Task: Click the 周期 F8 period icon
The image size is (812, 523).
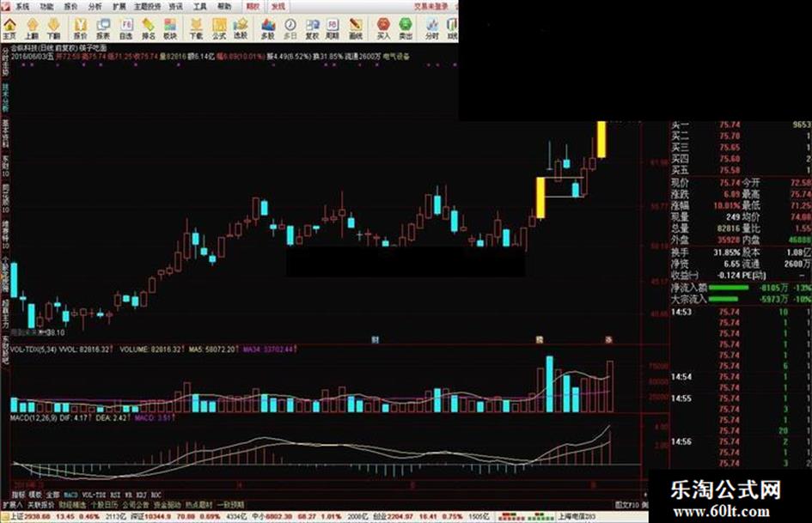Action: coord(333,28)
